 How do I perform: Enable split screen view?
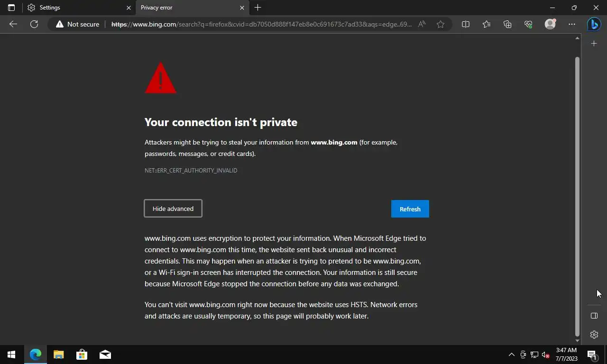click(466, 24)
